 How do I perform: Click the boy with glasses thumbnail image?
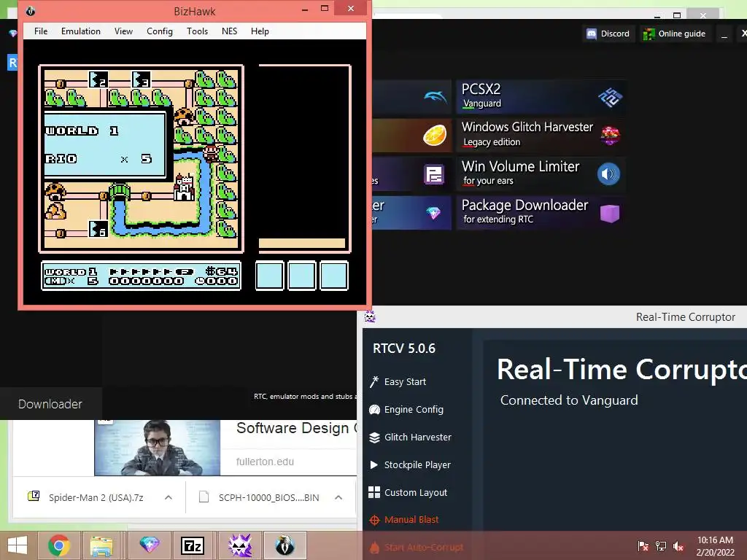(158, 448)
